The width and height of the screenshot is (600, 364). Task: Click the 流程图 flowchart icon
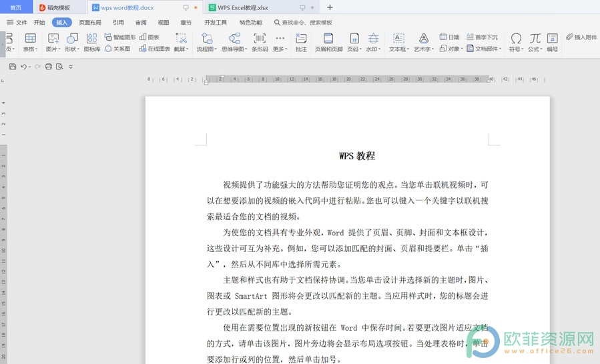207,38
